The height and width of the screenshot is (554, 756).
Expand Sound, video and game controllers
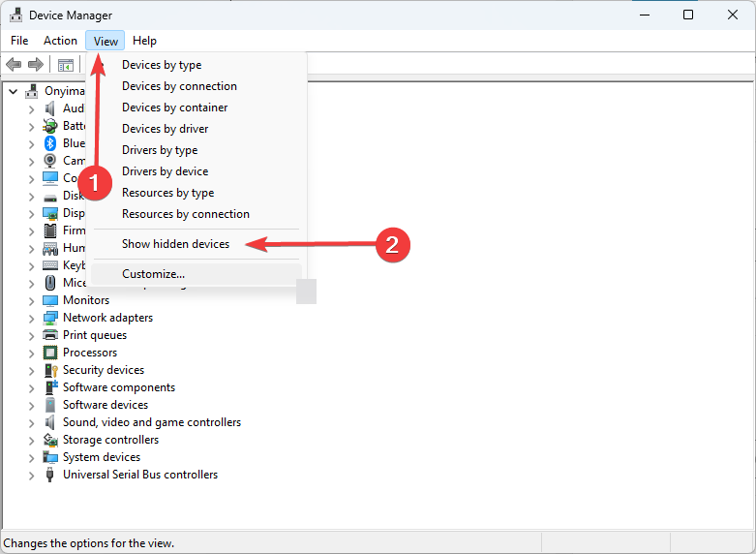click(x=31, y=422)
